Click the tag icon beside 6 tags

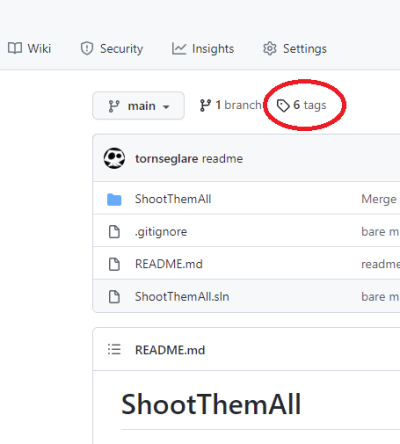[x=283, y=106]
